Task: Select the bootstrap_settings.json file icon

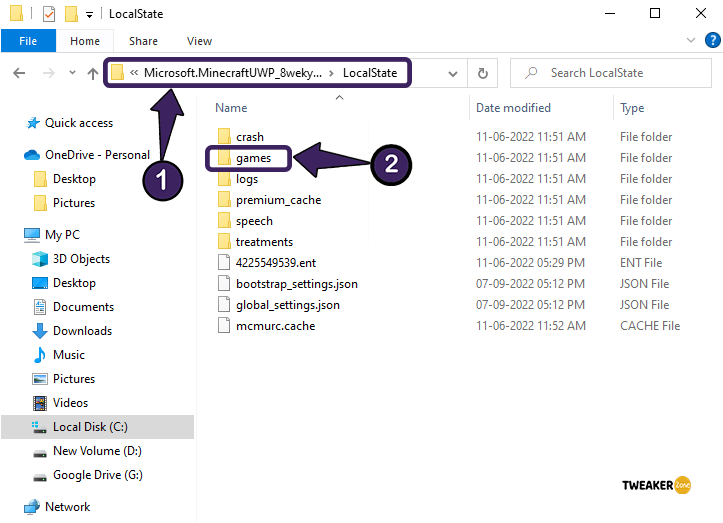Action: point(224,284)
